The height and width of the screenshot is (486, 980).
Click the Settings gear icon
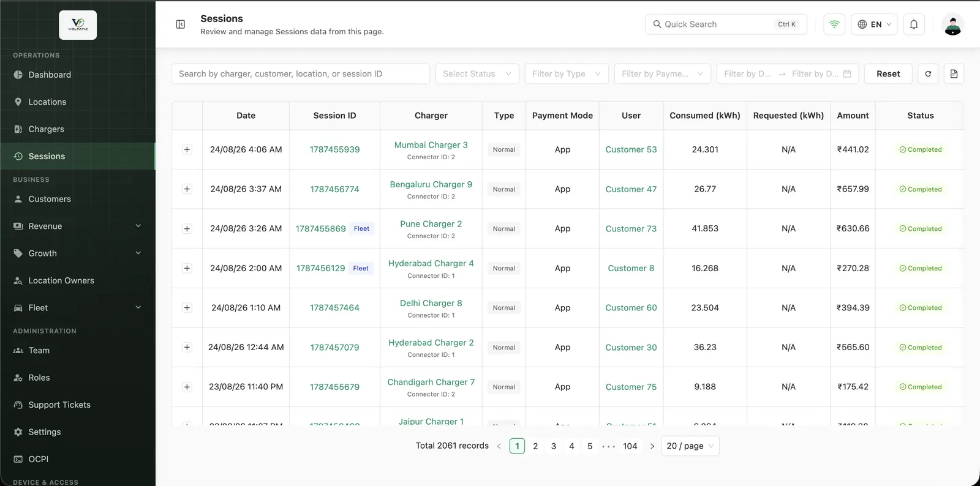coord(18,432)
